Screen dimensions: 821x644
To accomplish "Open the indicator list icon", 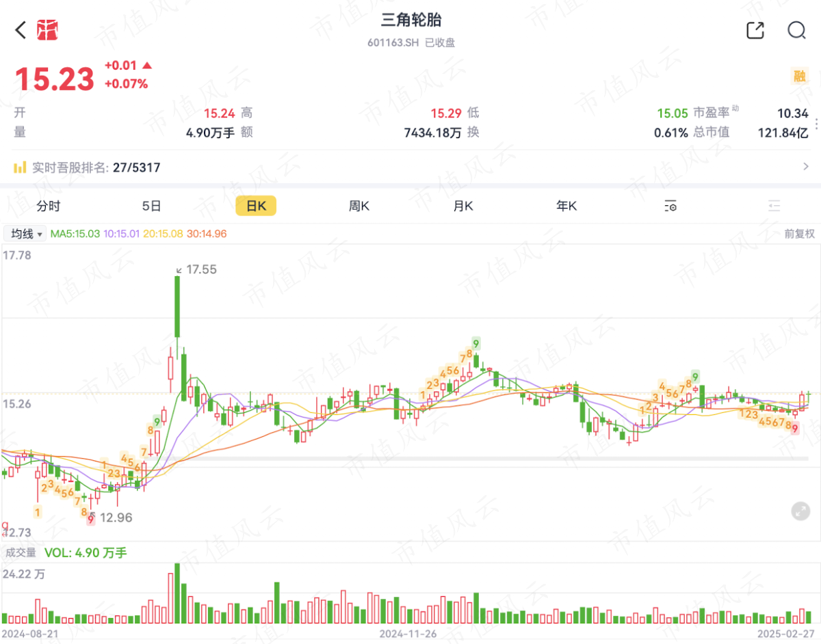I will pyautogui.click(x=774, y=206).
